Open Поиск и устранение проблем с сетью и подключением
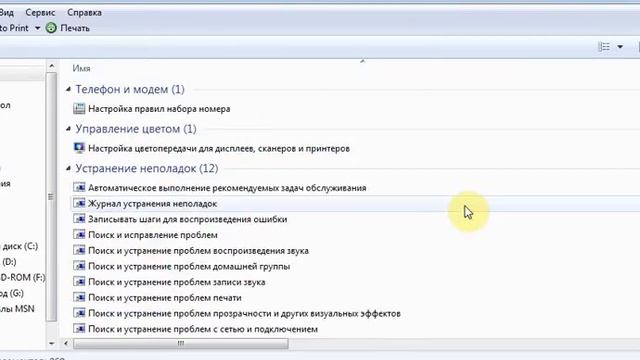 [203, 329]
